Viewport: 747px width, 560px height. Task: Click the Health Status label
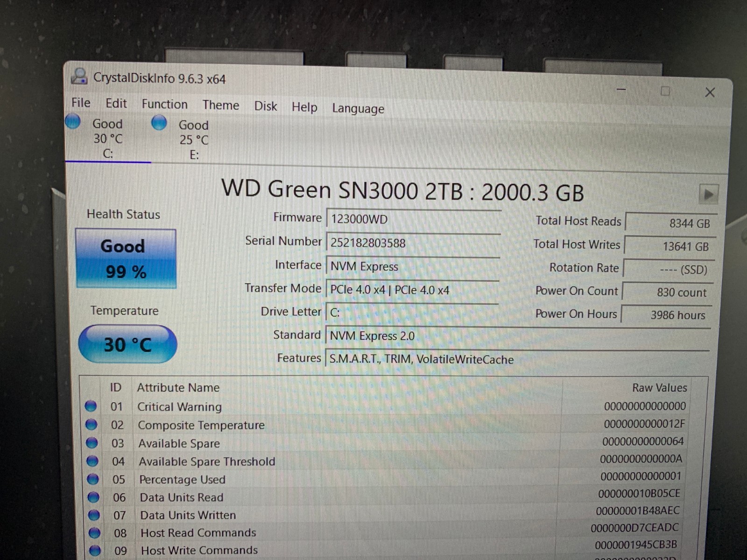point(124,214)
